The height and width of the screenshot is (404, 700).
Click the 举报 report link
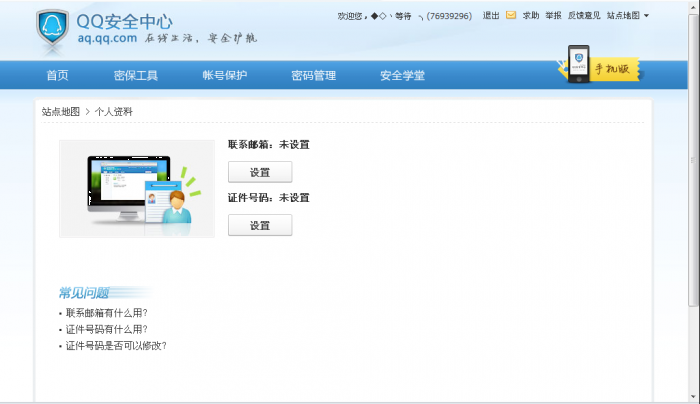pos(553,16)
